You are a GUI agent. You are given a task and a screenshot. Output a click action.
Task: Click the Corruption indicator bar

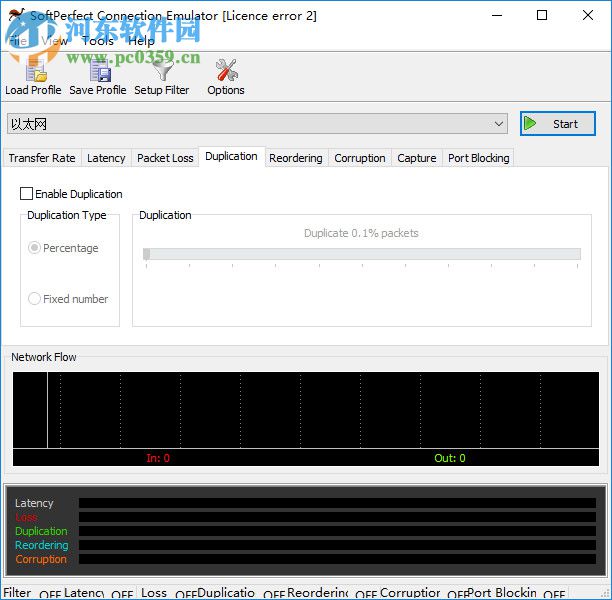point(337,559)
